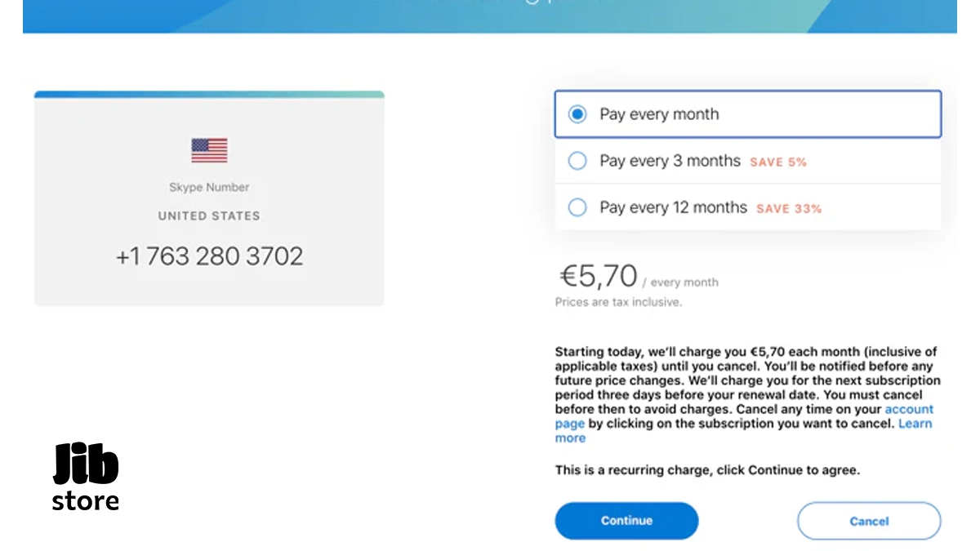Click inside the billing options panel
Screen dimensions: 980x551
tap(747, 161)
